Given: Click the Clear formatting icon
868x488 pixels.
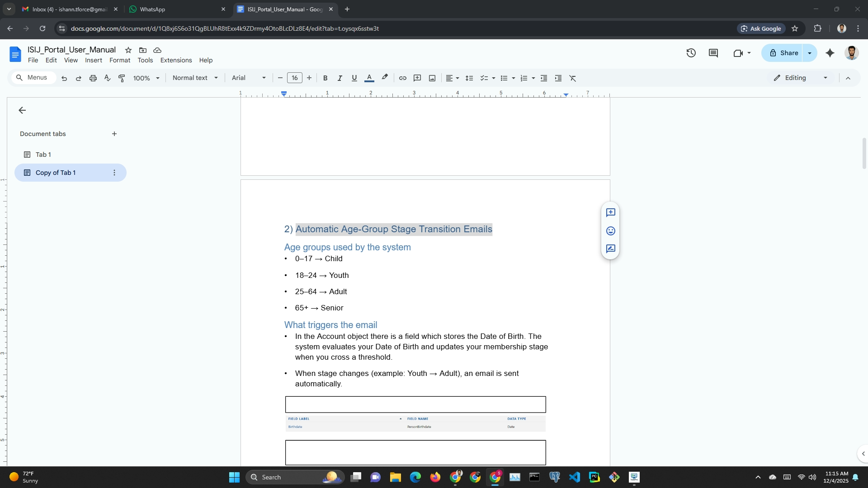Looking at the screenshot, I should point(573,78).
